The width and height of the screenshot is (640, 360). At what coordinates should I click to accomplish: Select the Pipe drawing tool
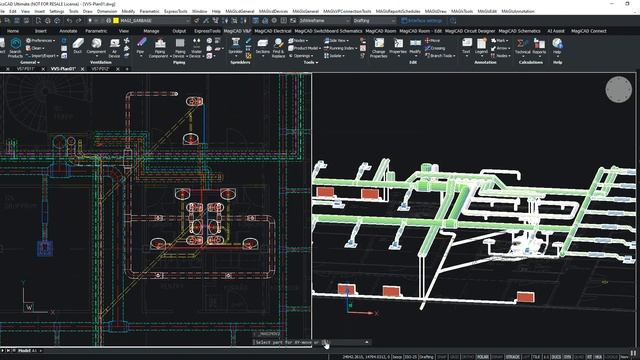(x=140, y=46)
